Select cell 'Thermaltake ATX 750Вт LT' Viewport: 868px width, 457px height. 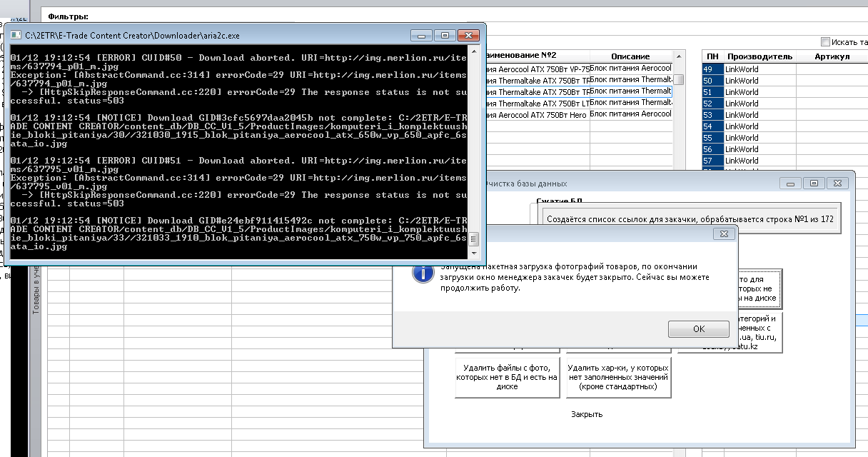click(x=538, y=104)
